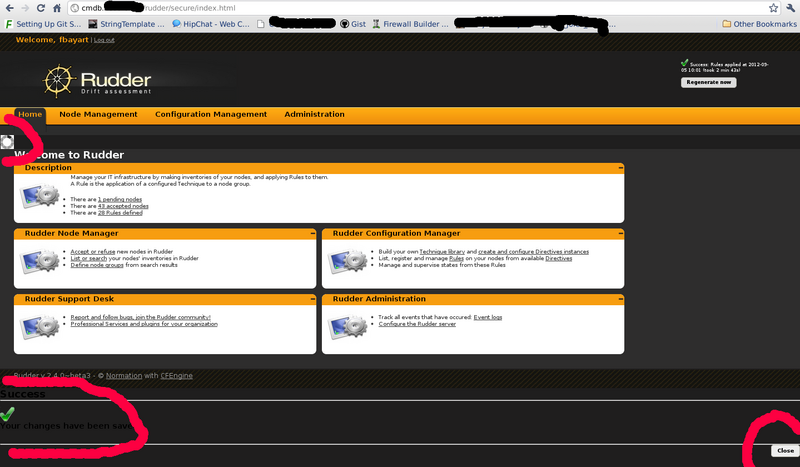Click create and configure Directives instances
800x467 pixels.
coord(533,252)
